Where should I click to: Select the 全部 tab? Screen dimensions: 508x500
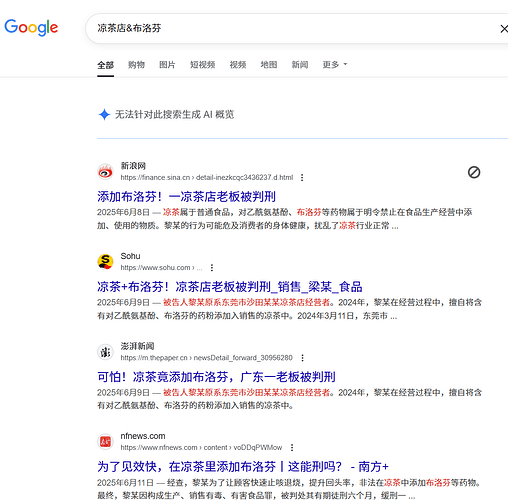[x=105, y=65]
